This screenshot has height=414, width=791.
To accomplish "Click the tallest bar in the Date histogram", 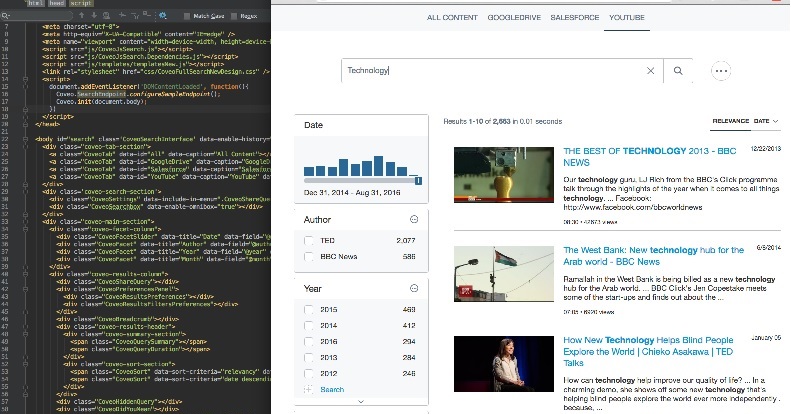I will pyautogui.click(x=377, y=166).
